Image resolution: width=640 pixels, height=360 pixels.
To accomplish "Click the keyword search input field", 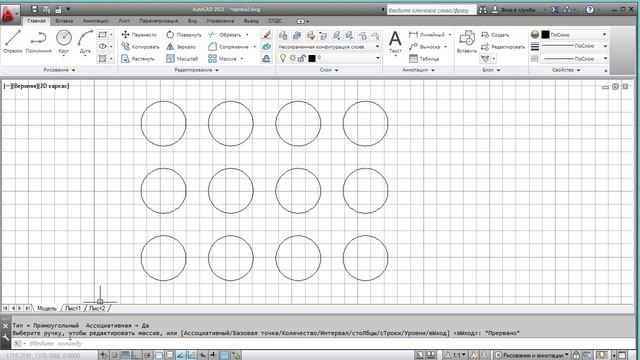I will (431, 10).
